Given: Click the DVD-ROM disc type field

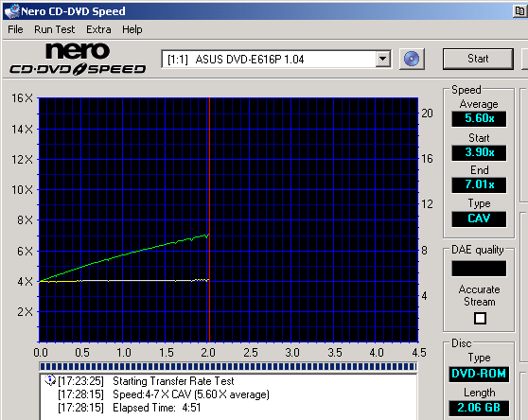Looking at the screenshot, I should pyautogui.click(x=479, y=374).
